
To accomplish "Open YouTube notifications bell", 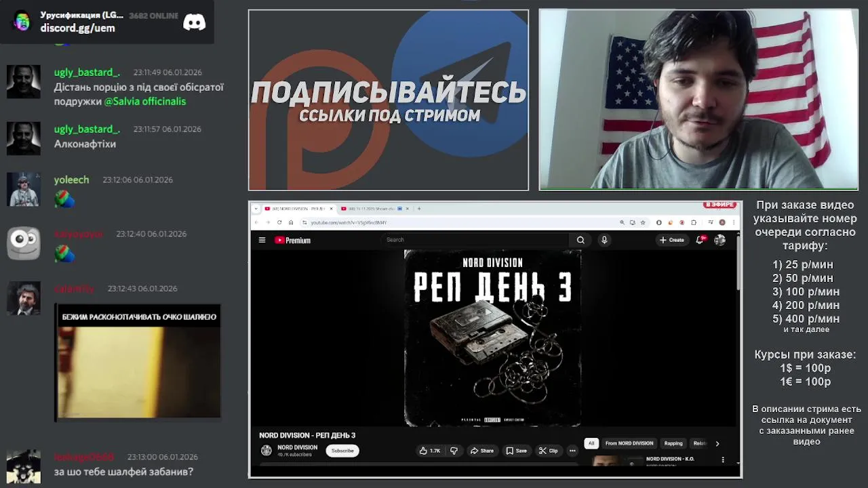I will coord(700,240).
